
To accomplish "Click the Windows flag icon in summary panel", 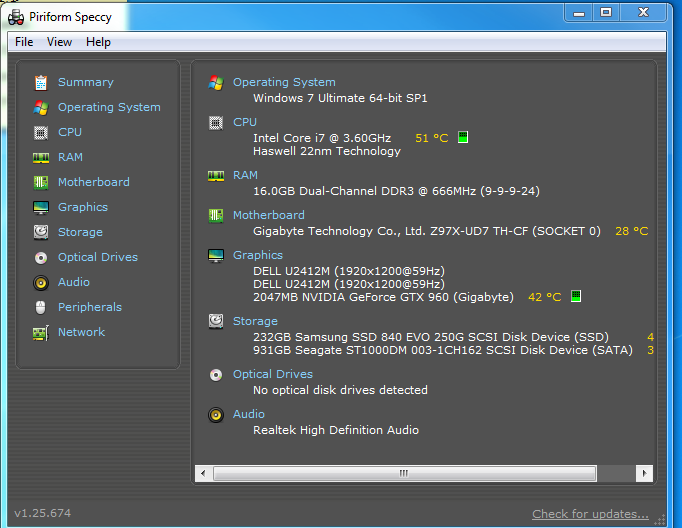I will pos(216,83).
